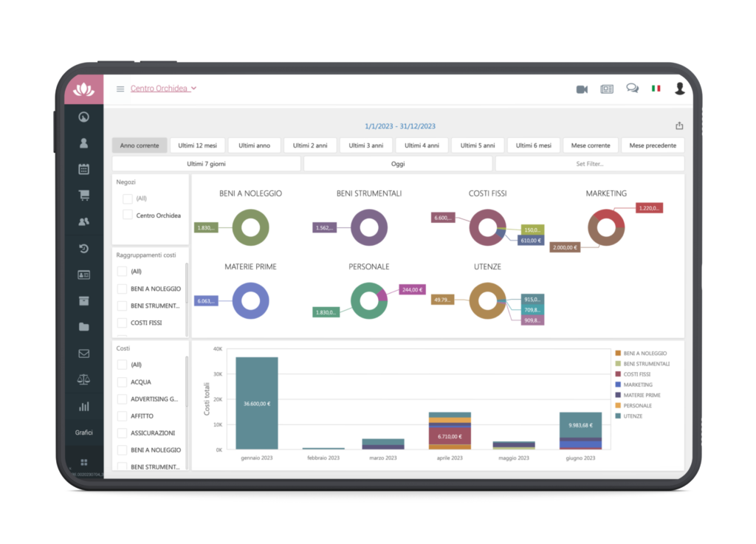The width and height of the screenshot is (756, 544).
Task: Open the user profile menu
Action: 680,89
